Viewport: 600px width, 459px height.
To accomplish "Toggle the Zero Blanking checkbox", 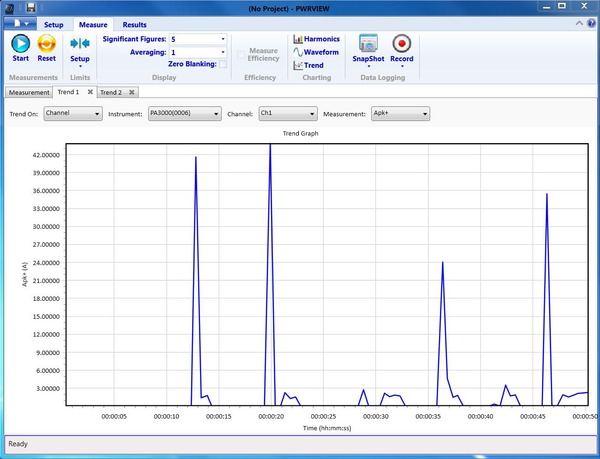I will coord(223,64).
